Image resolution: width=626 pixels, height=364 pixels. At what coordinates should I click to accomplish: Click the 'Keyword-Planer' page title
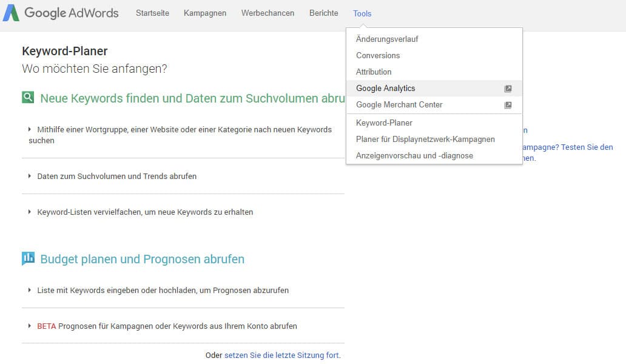click(65, 51)
